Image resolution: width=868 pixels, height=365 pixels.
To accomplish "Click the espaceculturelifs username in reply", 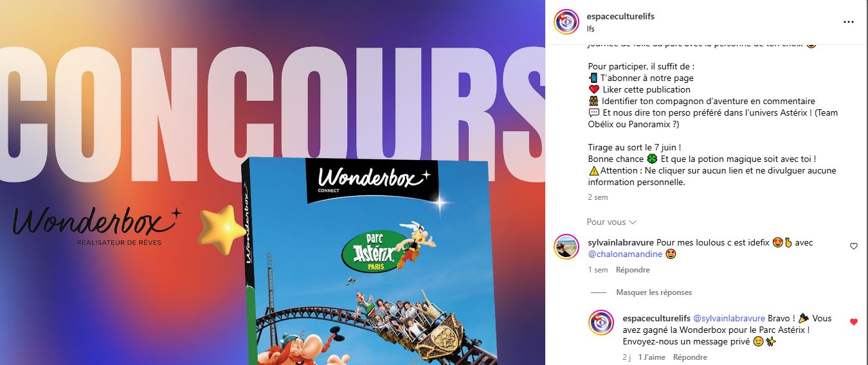I will pos(656,318).
